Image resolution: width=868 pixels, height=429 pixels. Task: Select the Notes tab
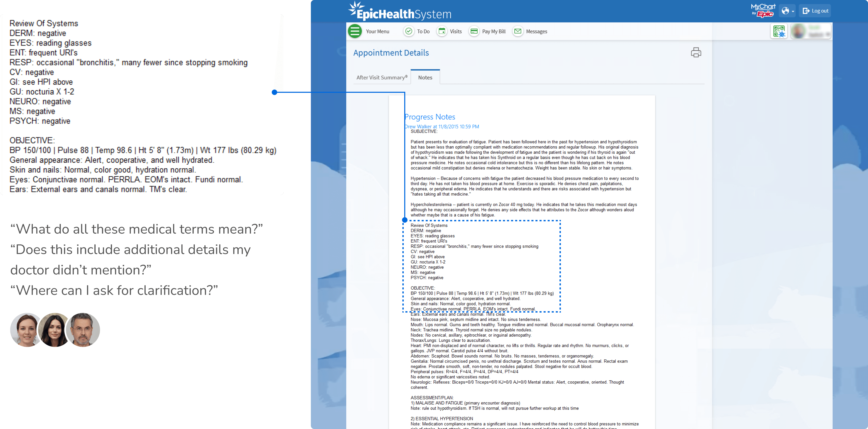tap(425, 78)
